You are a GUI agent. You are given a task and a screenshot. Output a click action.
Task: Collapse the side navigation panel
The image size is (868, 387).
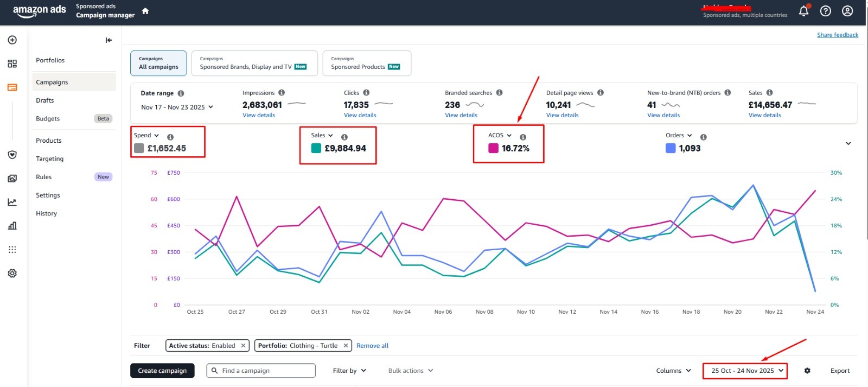pos(108,40)
